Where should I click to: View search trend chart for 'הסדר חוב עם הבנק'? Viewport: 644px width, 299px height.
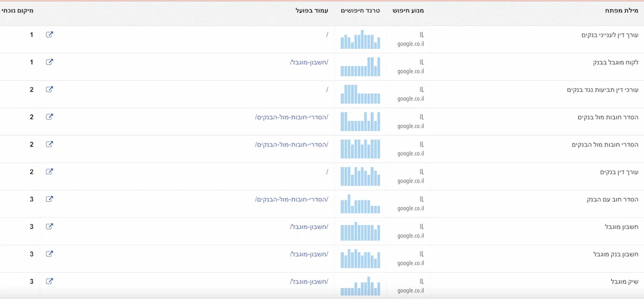click(360, 204)
